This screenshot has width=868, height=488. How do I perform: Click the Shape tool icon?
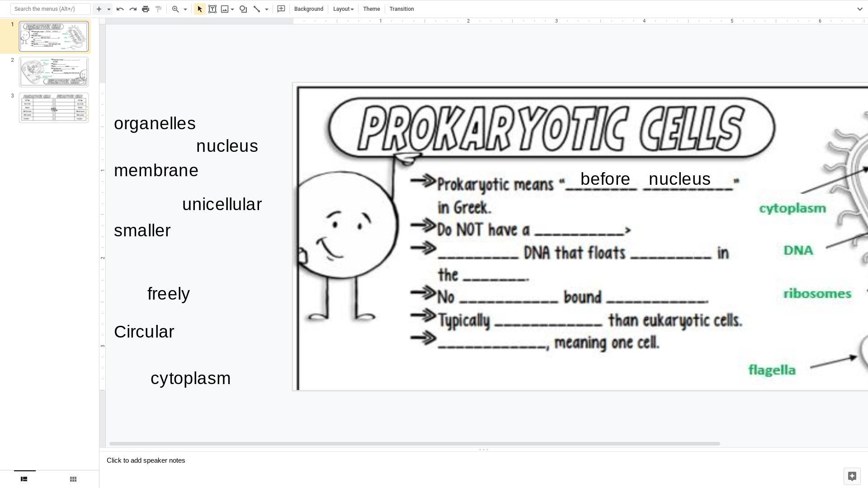coord(243,9)
